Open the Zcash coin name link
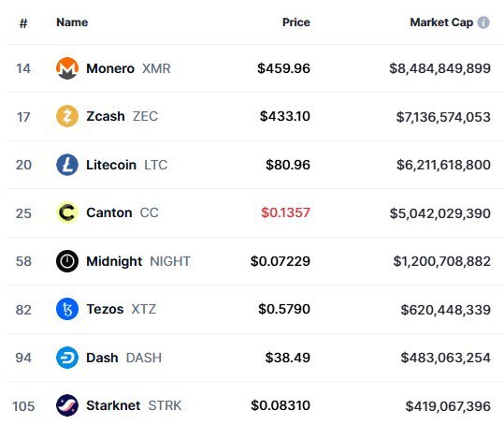The image size is (504, 425). click(106, 116)
